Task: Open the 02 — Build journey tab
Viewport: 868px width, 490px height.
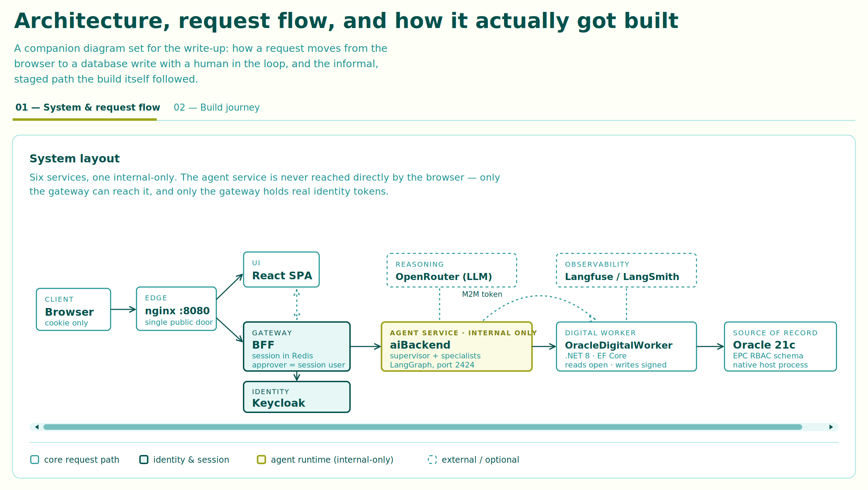Action: 217,107
